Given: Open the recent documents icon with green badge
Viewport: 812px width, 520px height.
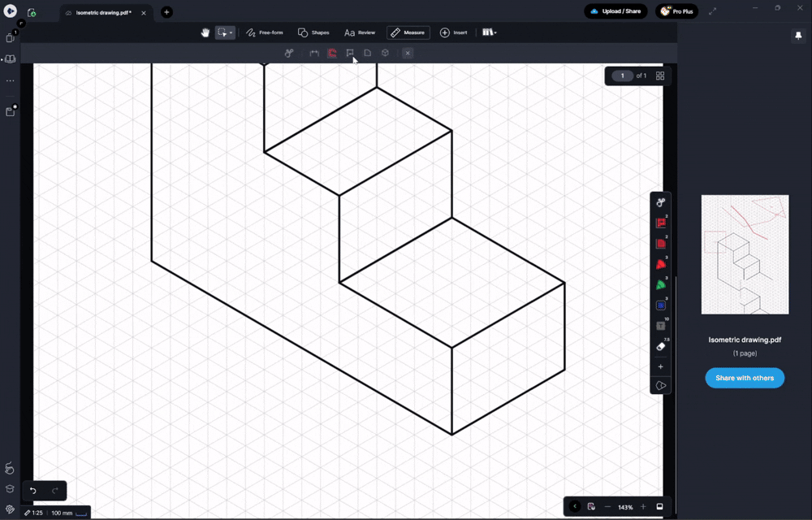Looking at the screenshot, I should pos(32,12).
